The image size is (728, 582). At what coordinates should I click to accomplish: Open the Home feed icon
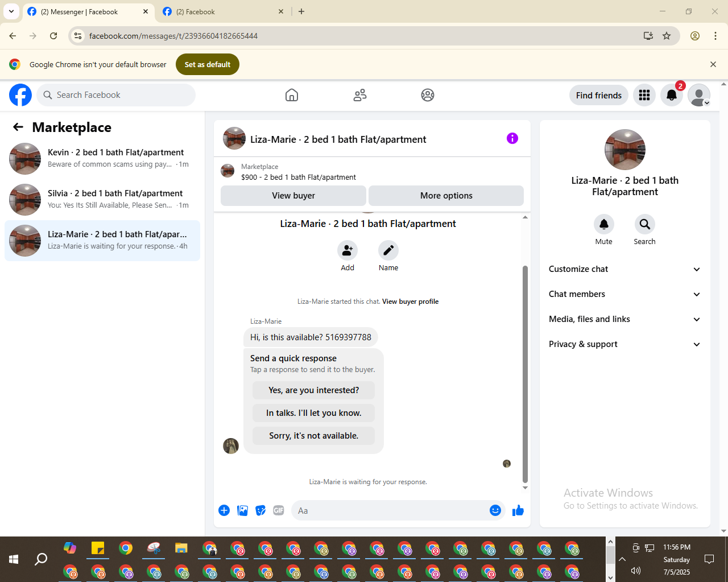292,95
